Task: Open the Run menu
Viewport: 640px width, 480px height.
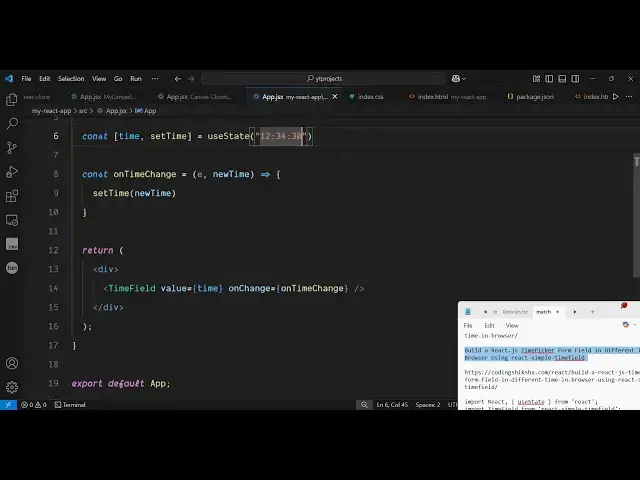Action: click(x=136, y=78)
